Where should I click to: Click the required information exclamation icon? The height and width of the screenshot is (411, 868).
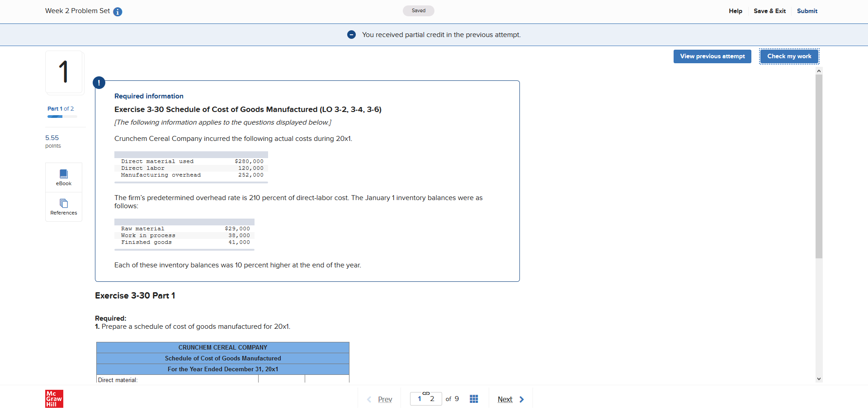tap(99, 83)
